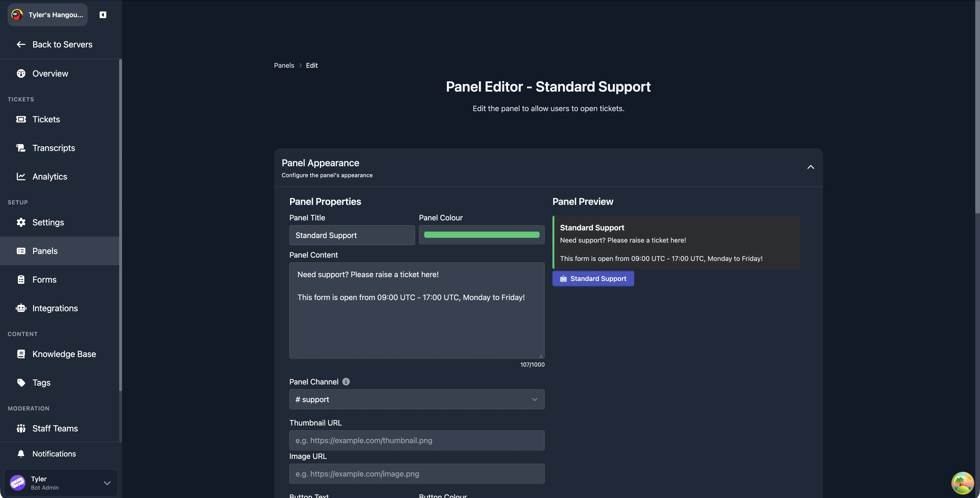Navigate to Knowledge Base
Screen dimensions: 980x498
tap(60, 354)
